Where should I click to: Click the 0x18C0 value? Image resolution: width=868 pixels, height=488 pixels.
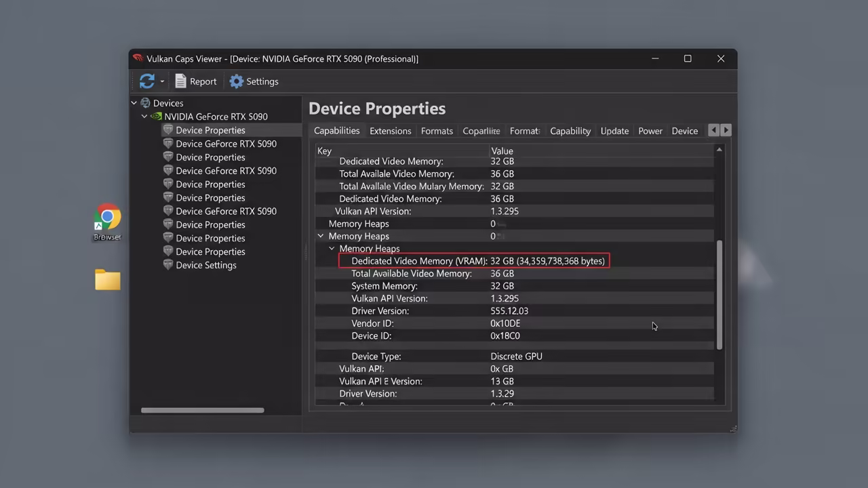[505, 335]
